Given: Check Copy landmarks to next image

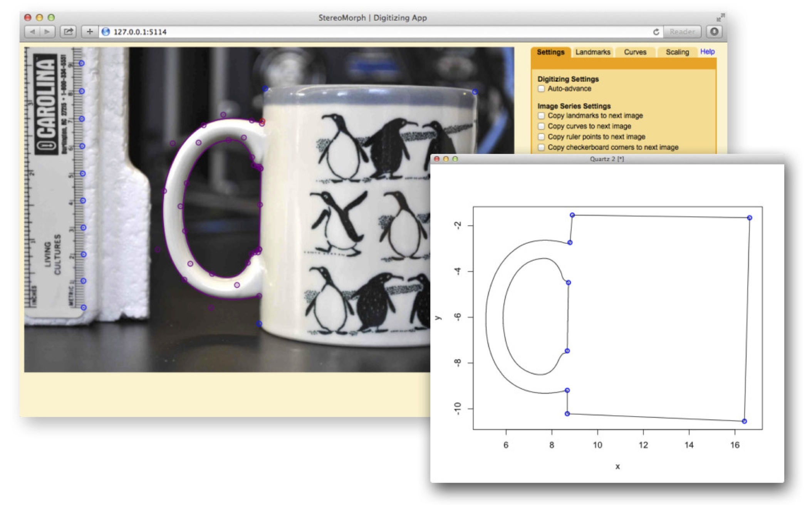Looking at the screenshot, I should click(541, 116).
